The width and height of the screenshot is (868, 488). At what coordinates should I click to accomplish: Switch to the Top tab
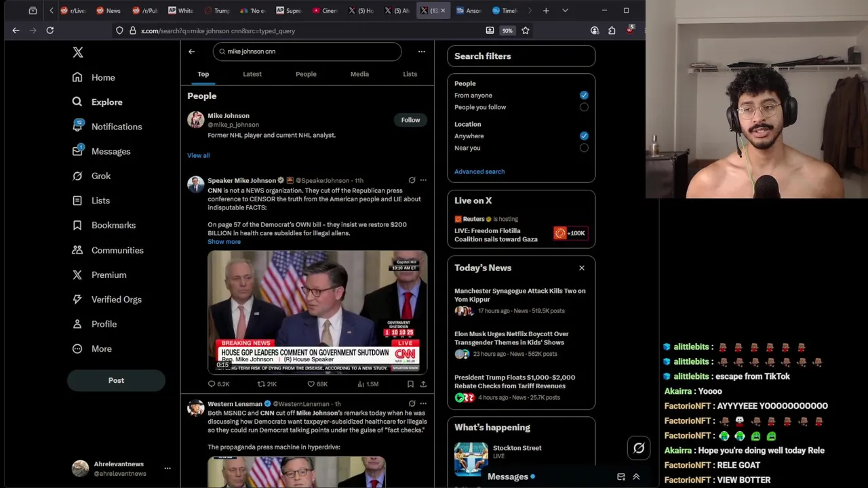(x=203, y=74)
